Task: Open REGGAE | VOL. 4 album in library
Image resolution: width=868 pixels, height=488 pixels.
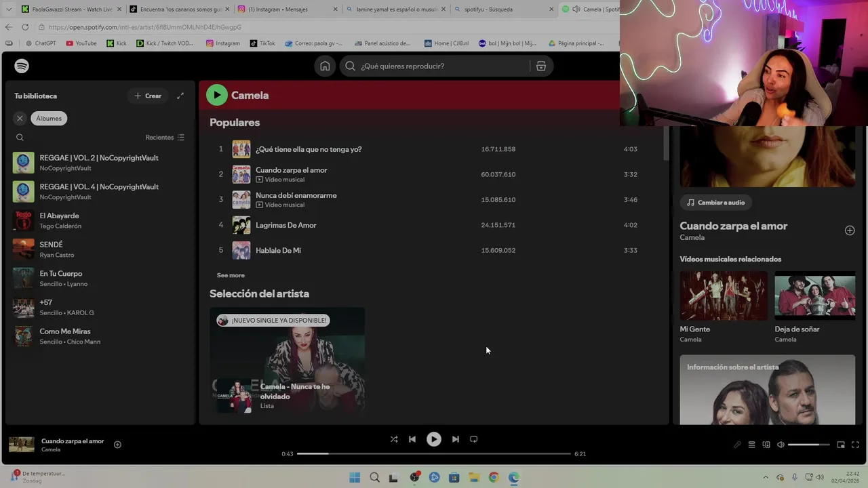Action: click(100, 192)
